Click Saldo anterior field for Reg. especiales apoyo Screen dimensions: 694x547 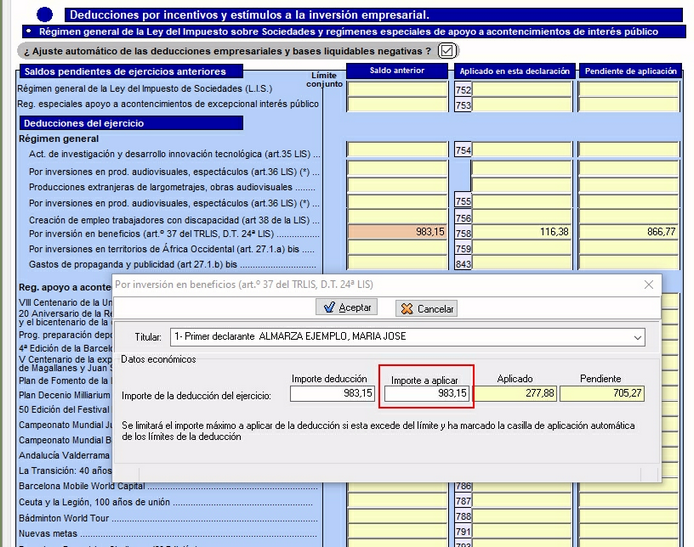click(x=397, y=104)
